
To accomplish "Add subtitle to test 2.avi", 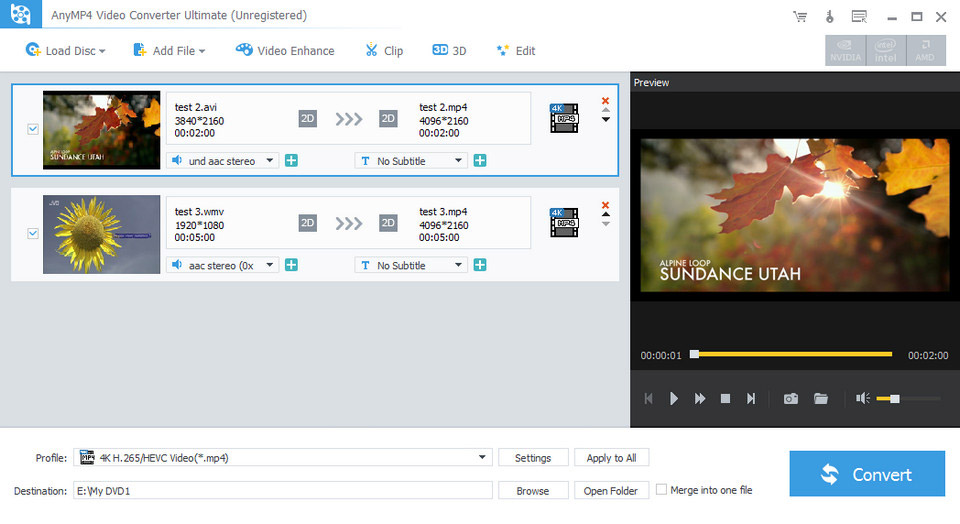I will point(480,161).
